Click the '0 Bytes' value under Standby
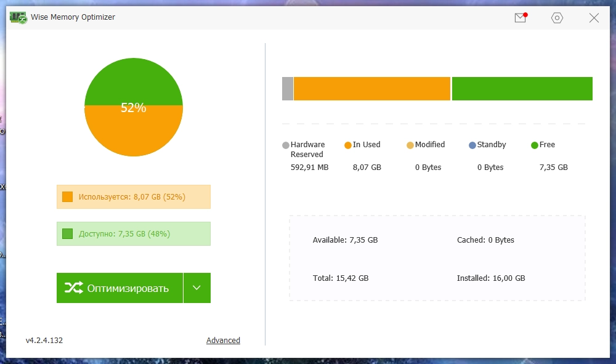Screen dimensions: 616x364 pyautogui.click(x=490, y=168)
